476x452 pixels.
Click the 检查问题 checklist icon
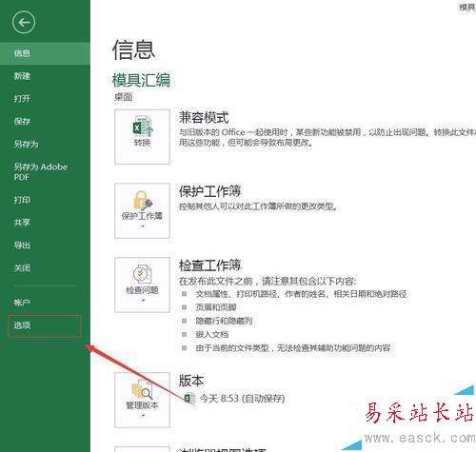[142, 274]
